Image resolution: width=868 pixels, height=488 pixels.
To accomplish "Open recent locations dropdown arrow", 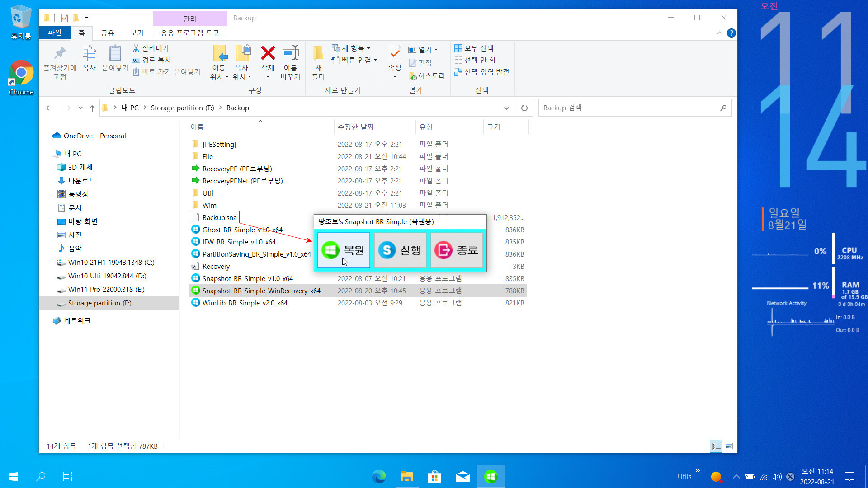I will tap(80, 108).
